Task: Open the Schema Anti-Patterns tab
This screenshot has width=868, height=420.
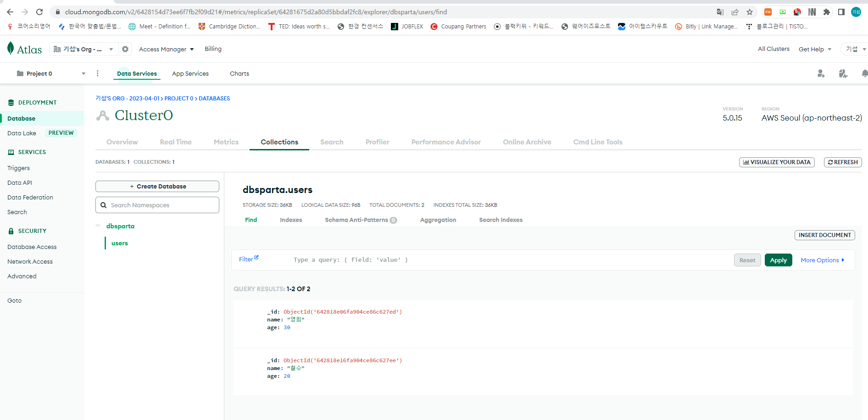Action: [361, 220]
